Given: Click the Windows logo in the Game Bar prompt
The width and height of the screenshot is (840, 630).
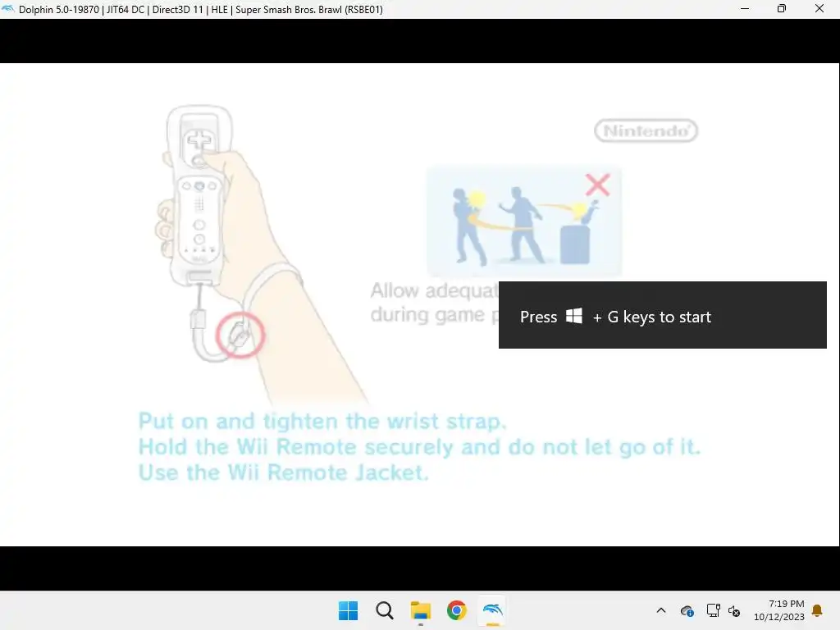Looking at the screenshot, I should (574, 316).
